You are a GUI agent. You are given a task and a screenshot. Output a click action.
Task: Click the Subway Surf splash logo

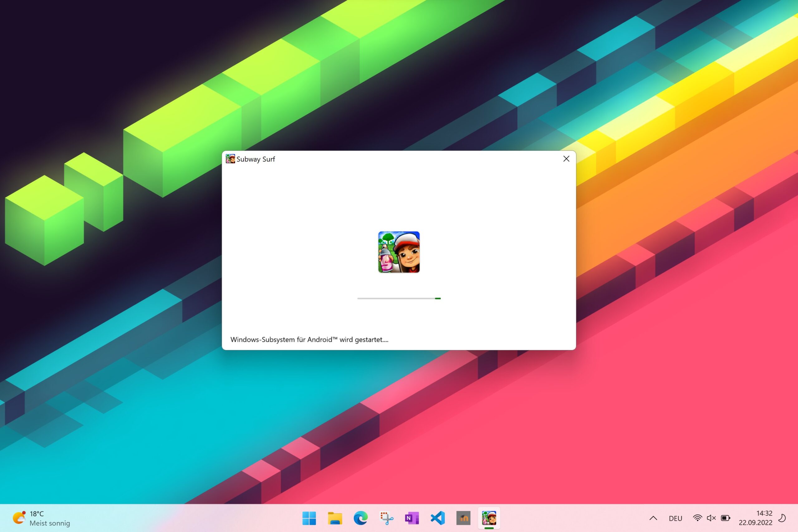click(399, 252)
